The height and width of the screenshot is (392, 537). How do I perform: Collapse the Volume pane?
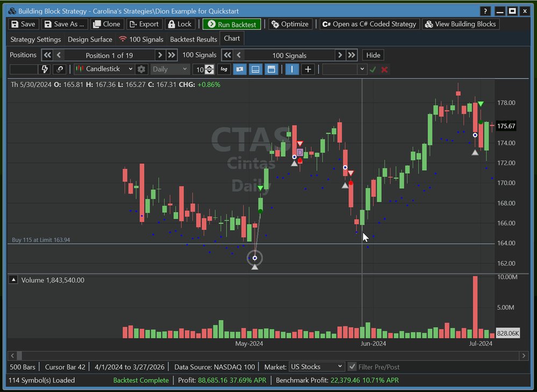coord(13,280)
